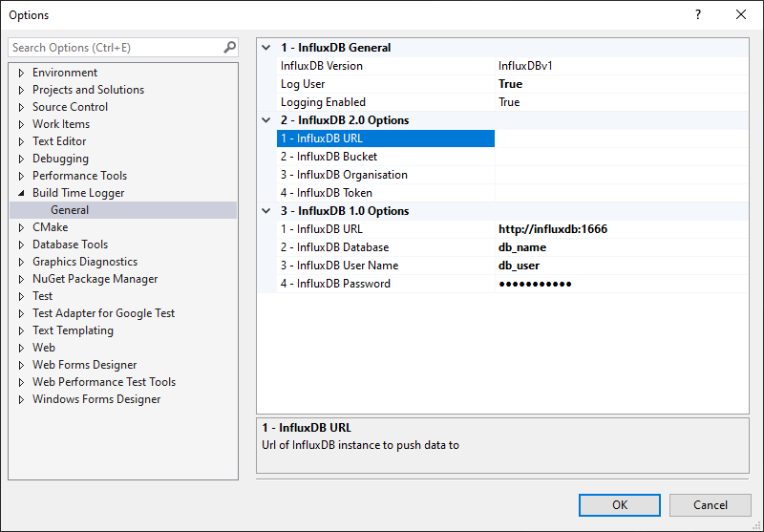Screen dimensions: 764x532
Task: Expand the Performance Tools node arrow
Action: click(21, 176)
